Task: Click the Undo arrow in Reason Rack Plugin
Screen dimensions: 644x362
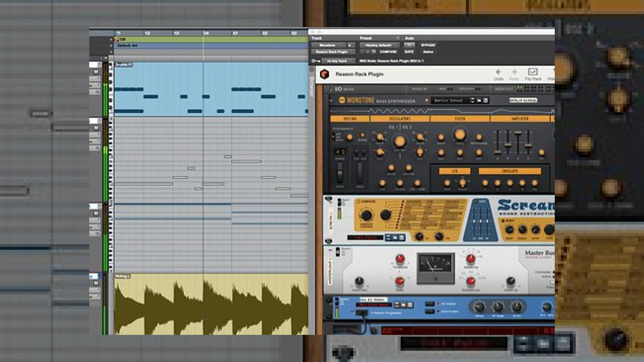Action: (498, 72)
